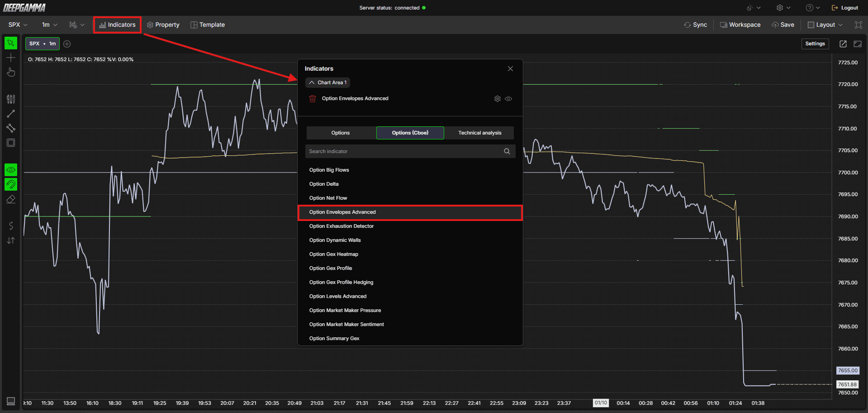Collapse the Chart Area 1 section
Image resolution: width=868 pixels, height=413 pixels.
tap(328, 82)
